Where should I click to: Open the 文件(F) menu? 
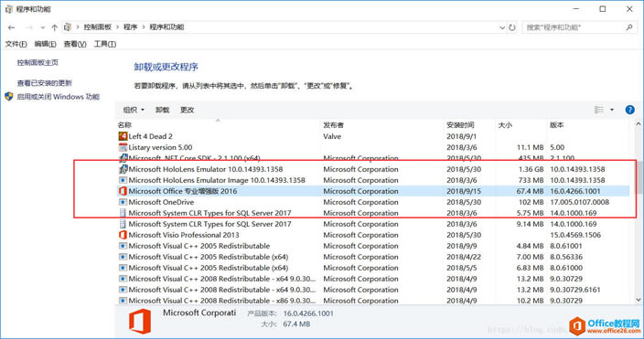tap(16, 44)
